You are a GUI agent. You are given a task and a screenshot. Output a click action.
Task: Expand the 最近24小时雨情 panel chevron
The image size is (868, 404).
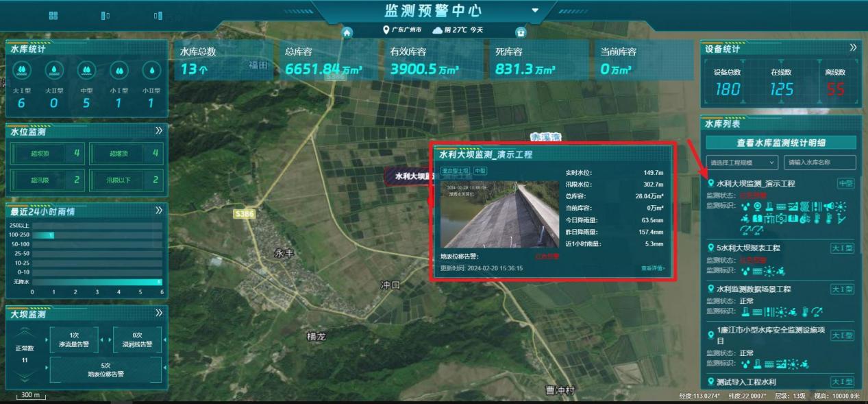tap(159, 211)
